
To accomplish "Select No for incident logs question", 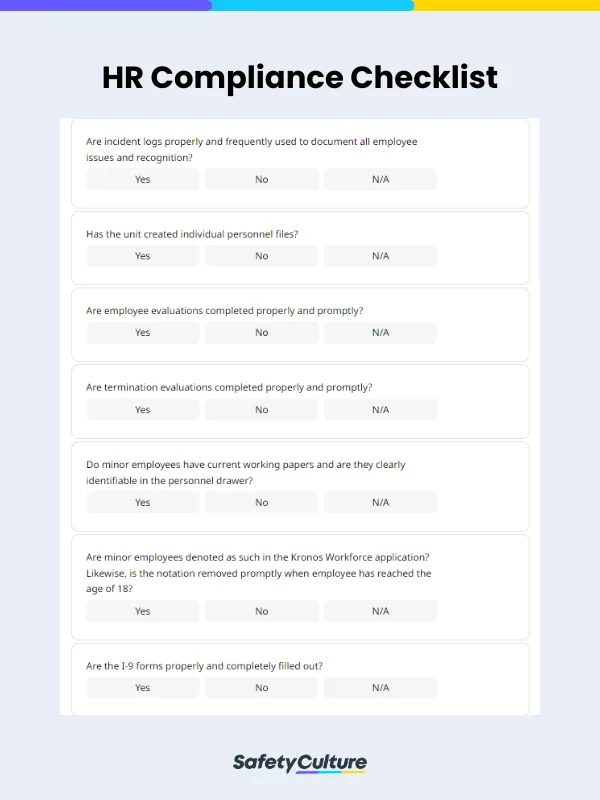I will click(x=261, y=179).
